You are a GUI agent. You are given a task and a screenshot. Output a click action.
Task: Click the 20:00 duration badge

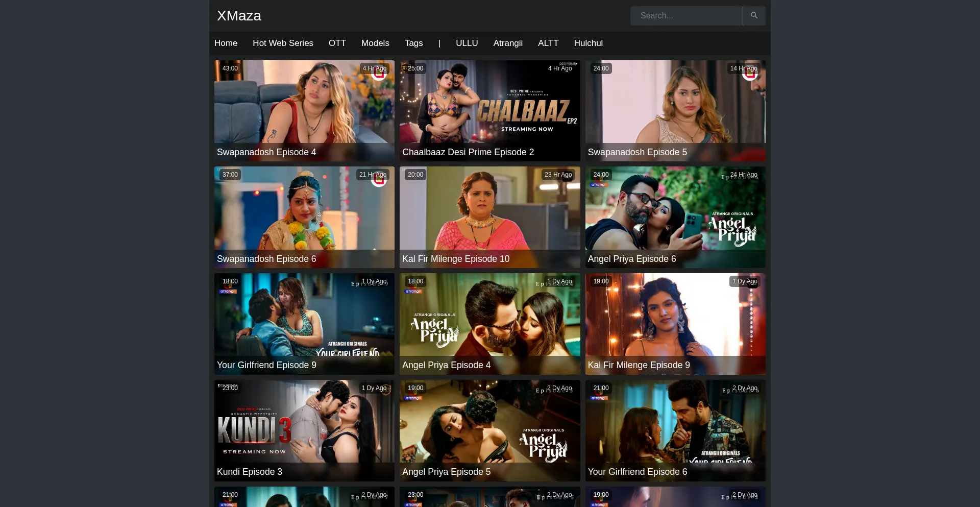click(x=415, y=175)
